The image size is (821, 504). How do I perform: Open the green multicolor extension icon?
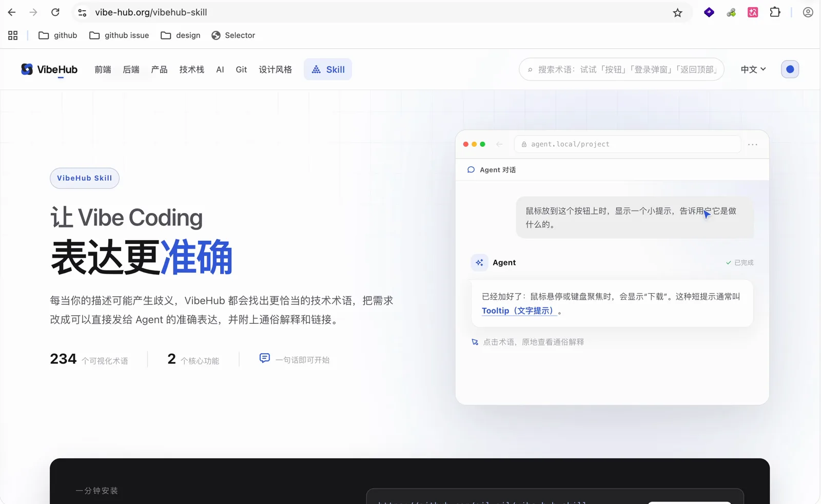731,12
